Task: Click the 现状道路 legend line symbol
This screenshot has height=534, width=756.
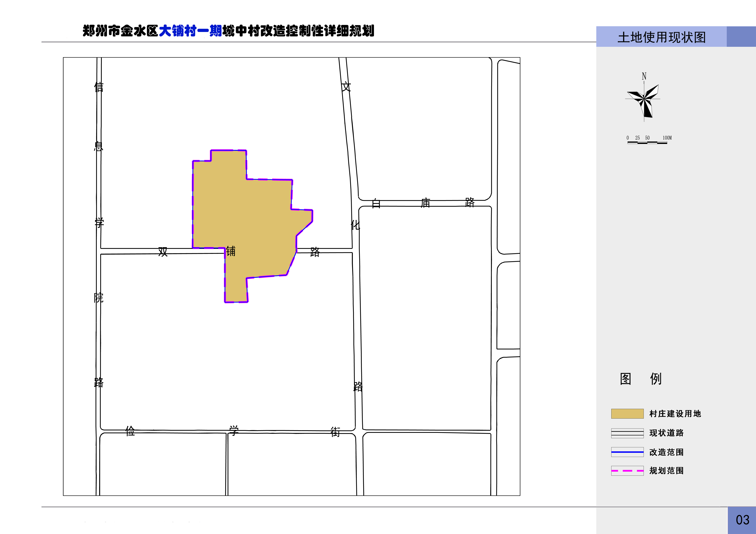Action: tap(627, 433)
